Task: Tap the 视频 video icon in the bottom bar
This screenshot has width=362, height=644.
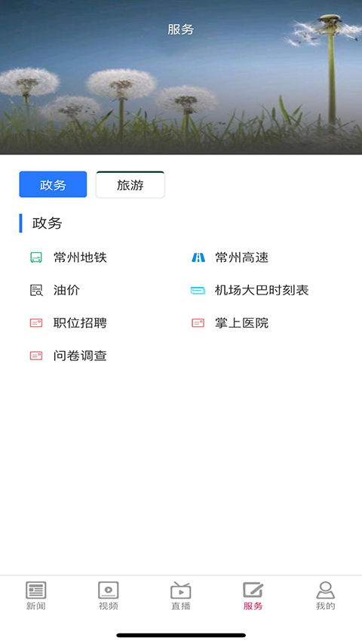Action: click(x=109, y=590)
